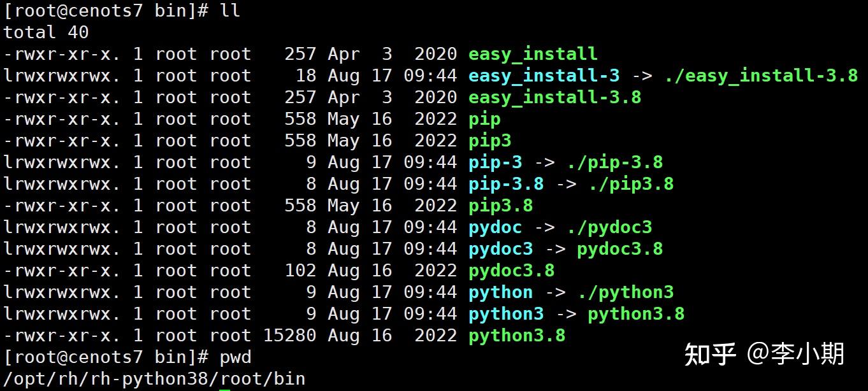
Task: Select the pip file name
Action: tap(484, 118)
